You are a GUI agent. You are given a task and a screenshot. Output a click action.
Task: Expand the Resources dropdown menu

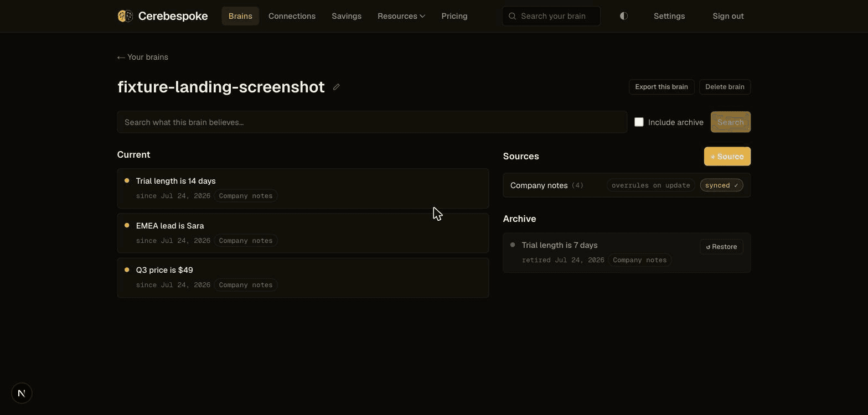(x=401, y=16)
